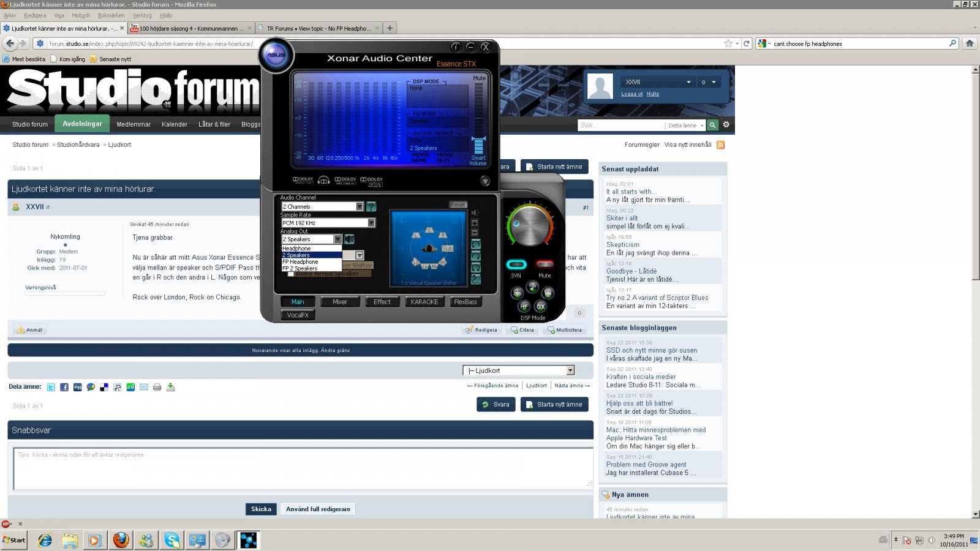
Task: Click minus button beside speaker shifter
Action: 475,233
